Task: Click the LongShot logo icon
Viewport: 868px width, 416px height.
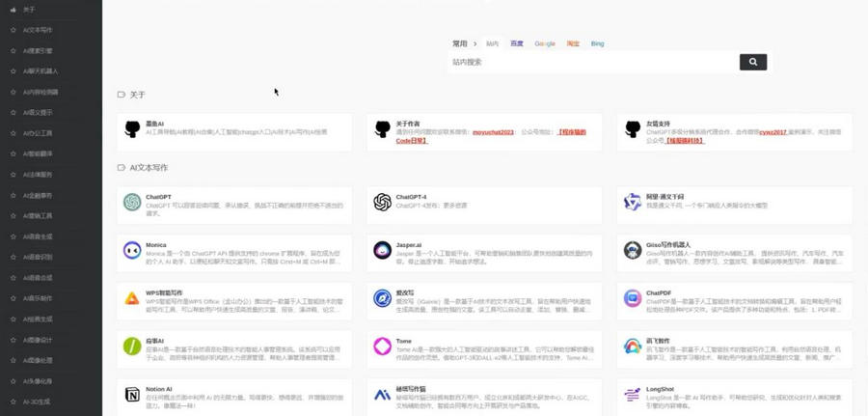Action: coord(633,395)
